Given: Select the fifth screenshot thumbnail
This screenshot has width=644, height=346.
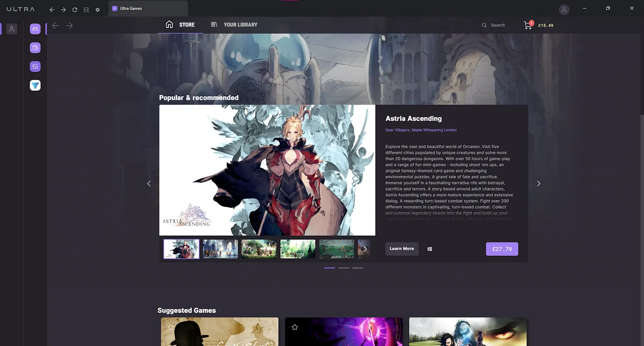Looking at the screenshot, I should 337,249.
